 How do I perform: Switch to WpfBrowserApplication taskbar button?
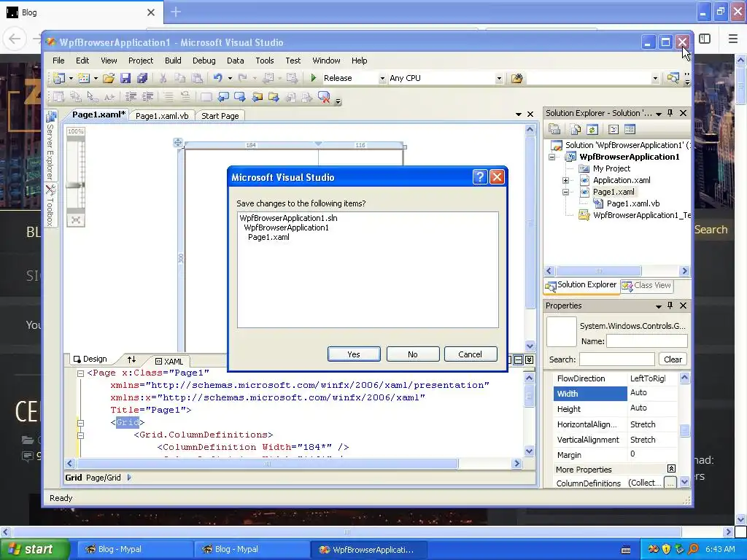[x=368, y=550]
